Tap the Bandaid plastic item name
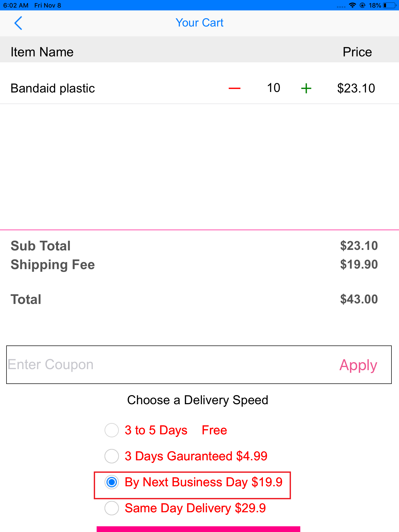 (53, 88)
